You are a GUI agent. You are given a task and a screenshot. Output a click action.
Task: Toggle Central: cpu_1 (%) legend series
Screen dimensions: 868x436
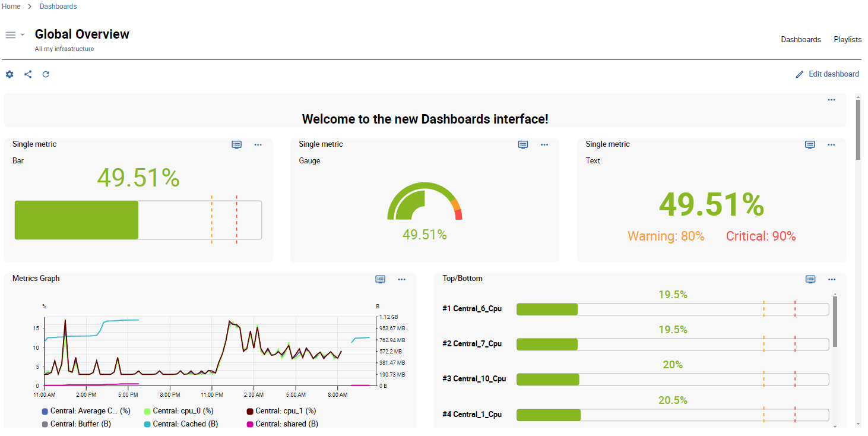285,411
